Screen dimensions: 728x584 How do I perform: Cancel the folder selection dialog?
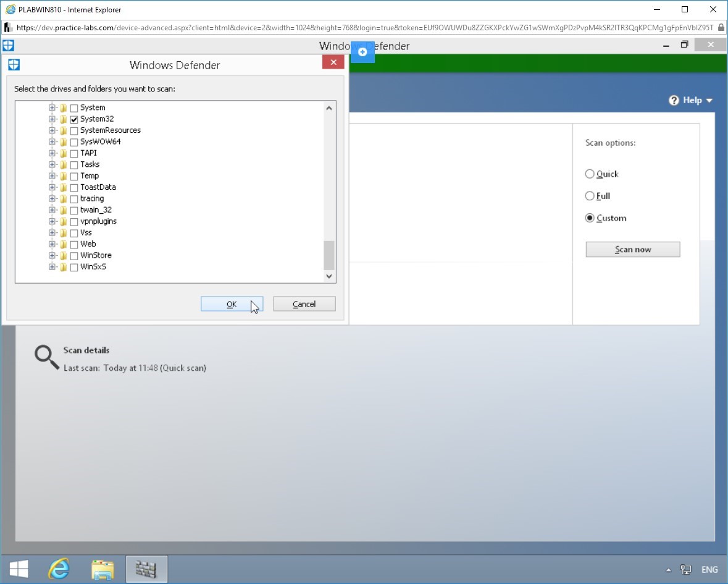[304, 304]
